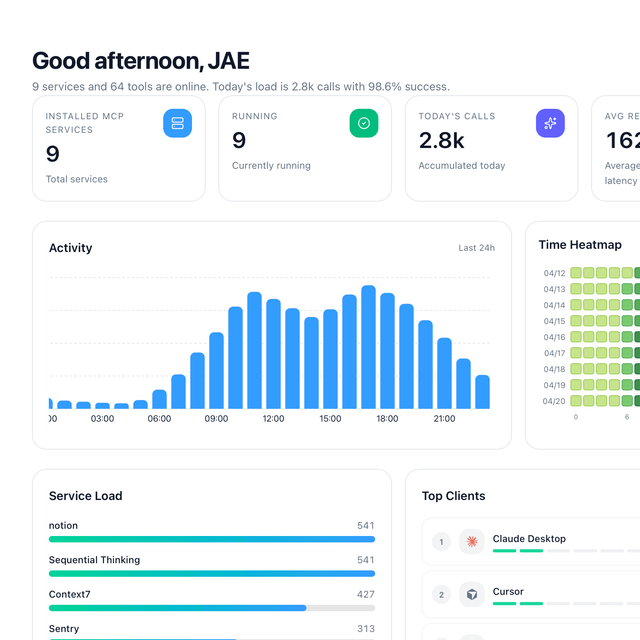Click the first heatmap cell for 04/20
Image resolution: width=640 pixels, height=640 pixels.
[576, 401]
